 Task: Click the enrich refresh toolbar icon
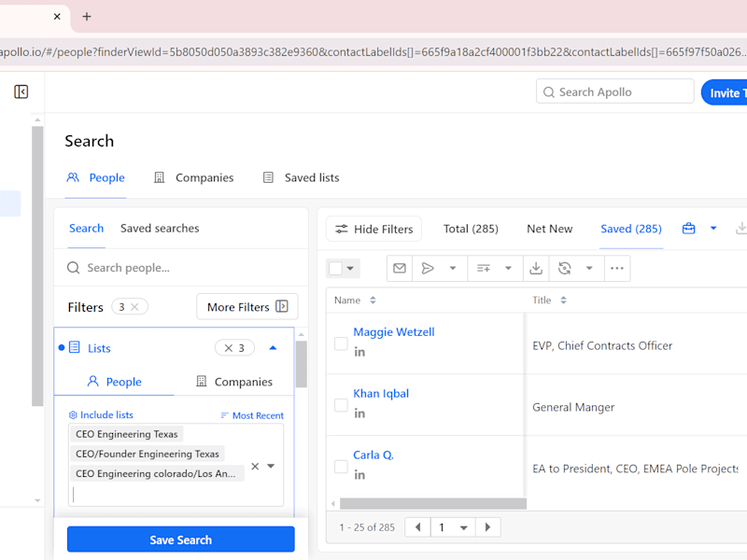(x=565, y=268)
